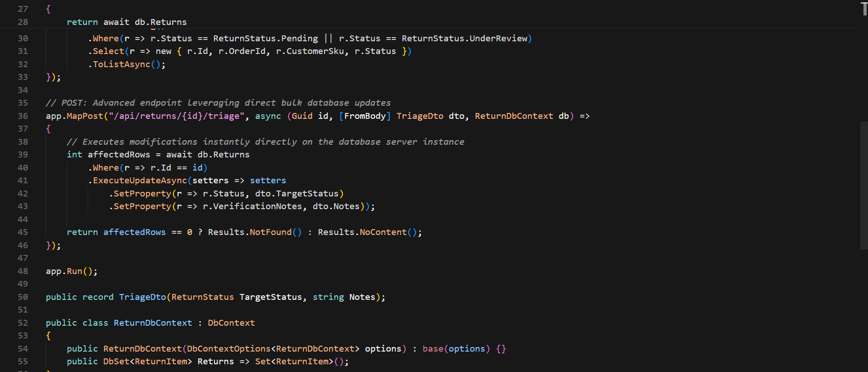This screenshot has height=372, width=868.
Task: Click 'DbSet<ReturnItem>' type declaration
Action: 148,362
